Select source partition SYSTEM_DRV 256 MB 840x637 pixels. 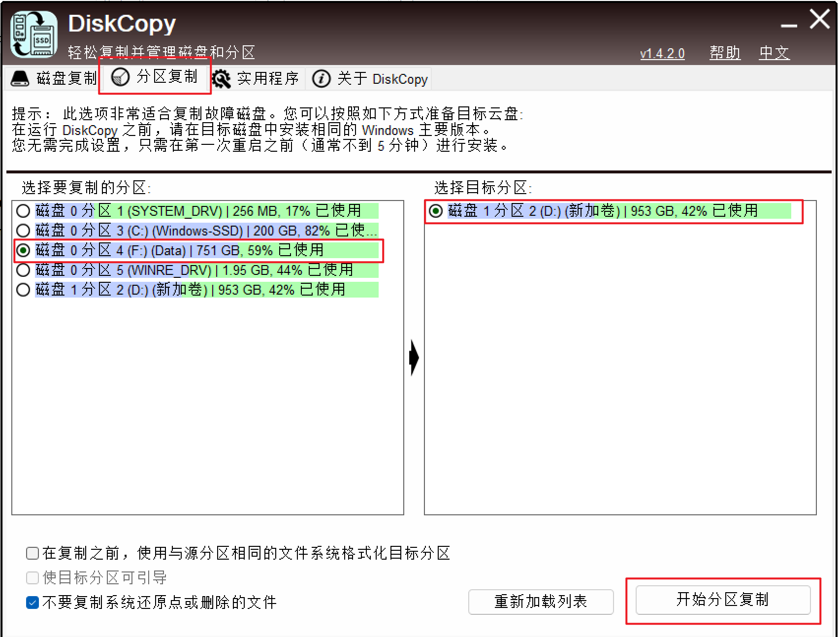click(x=23, y=211)
